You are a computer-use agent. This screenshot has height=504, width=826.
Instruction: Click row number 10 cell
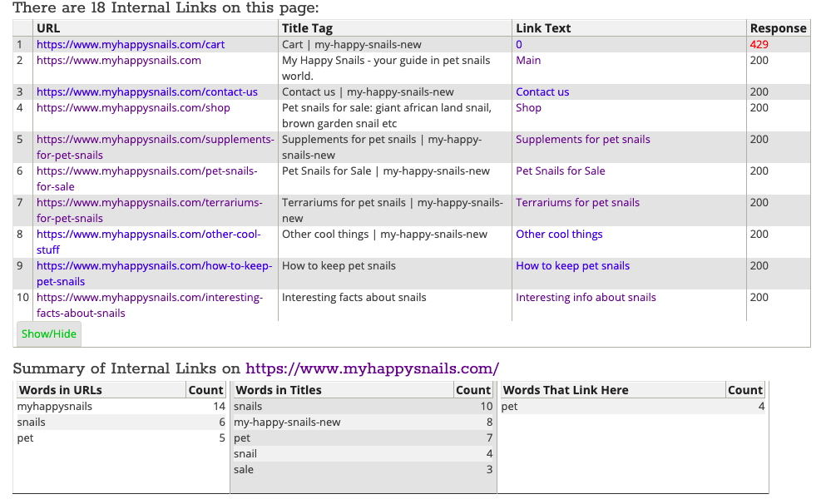tap(22, 305)
